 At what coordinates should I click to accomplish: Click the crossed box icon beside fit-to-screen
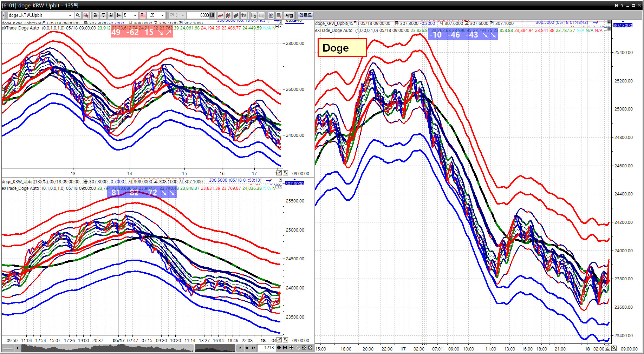coord(311,348)
